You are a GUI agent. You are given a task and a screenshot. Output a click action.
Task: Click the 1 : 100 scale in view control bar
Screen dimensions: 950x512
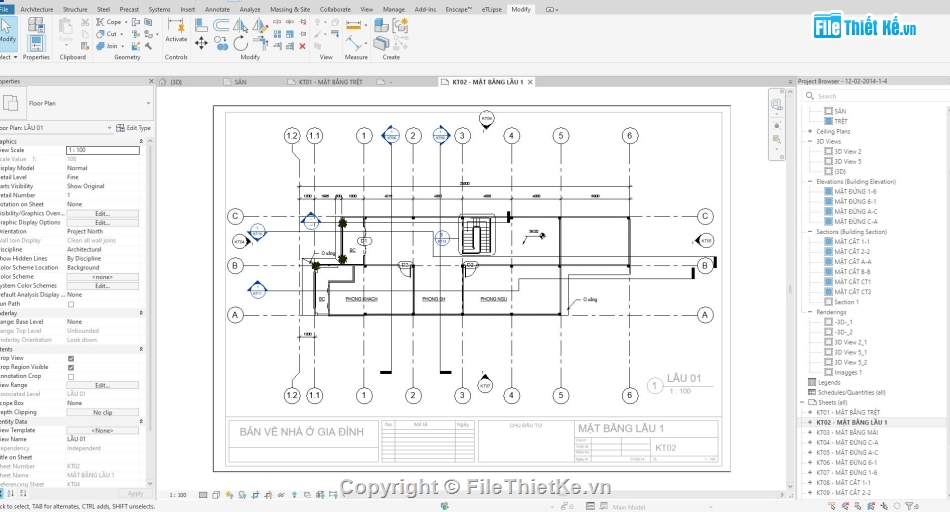click(178, 495)
